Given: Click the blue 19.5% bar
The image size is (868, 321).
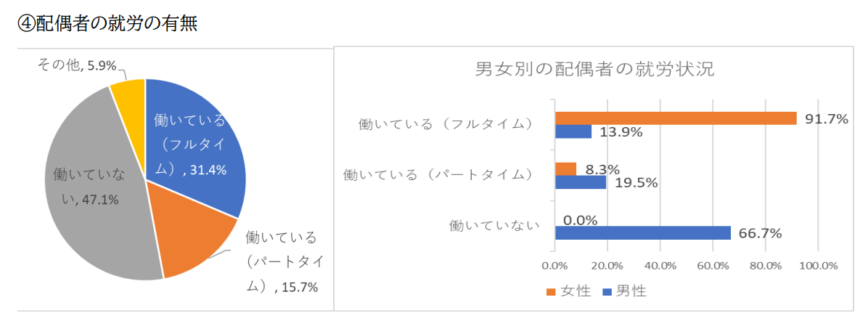Looking at the screenshot, I should click(581, 183).
